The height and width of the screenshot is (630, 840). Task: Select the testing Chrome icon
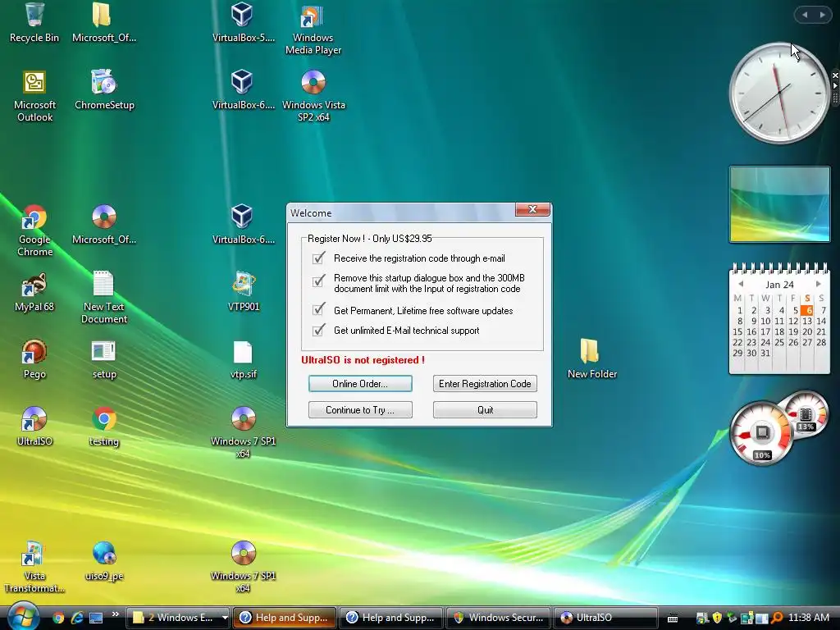pos(104,426)
